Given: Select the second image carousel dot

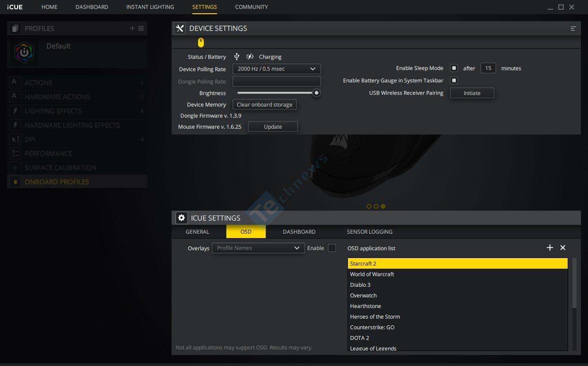Looking at the screenshot, I should point(376,206).
